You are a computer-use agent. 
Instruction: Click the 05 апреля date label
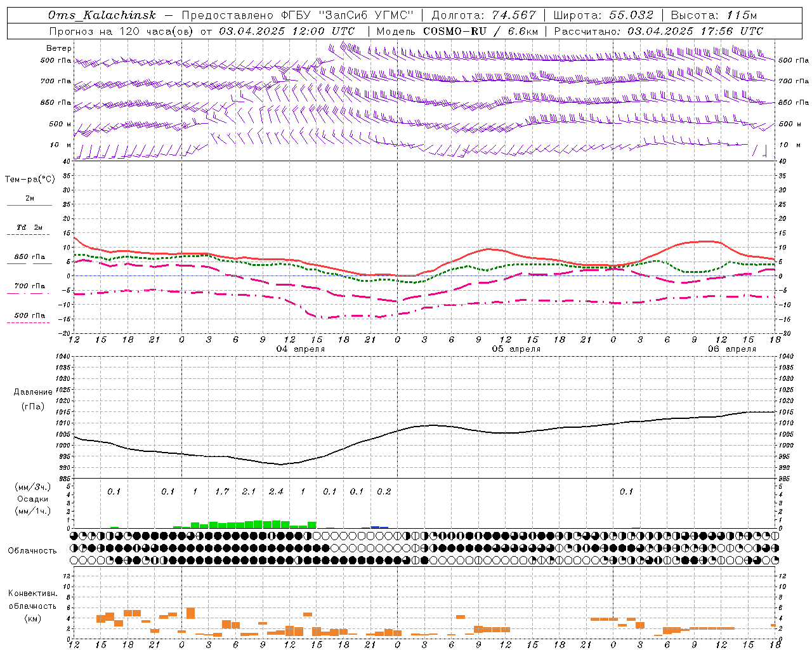516,349
